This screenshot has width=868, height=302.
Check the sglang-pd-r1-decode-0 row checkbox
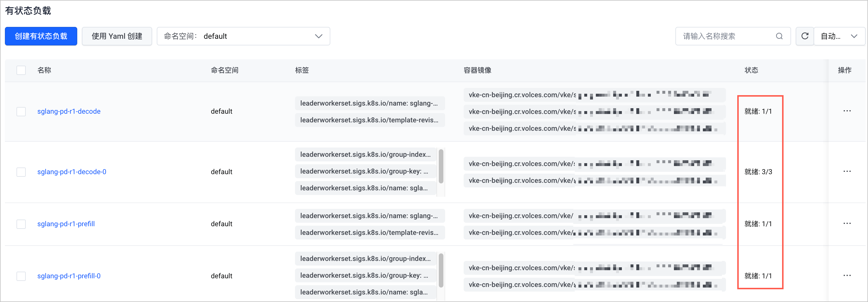(x=21, y=172)
